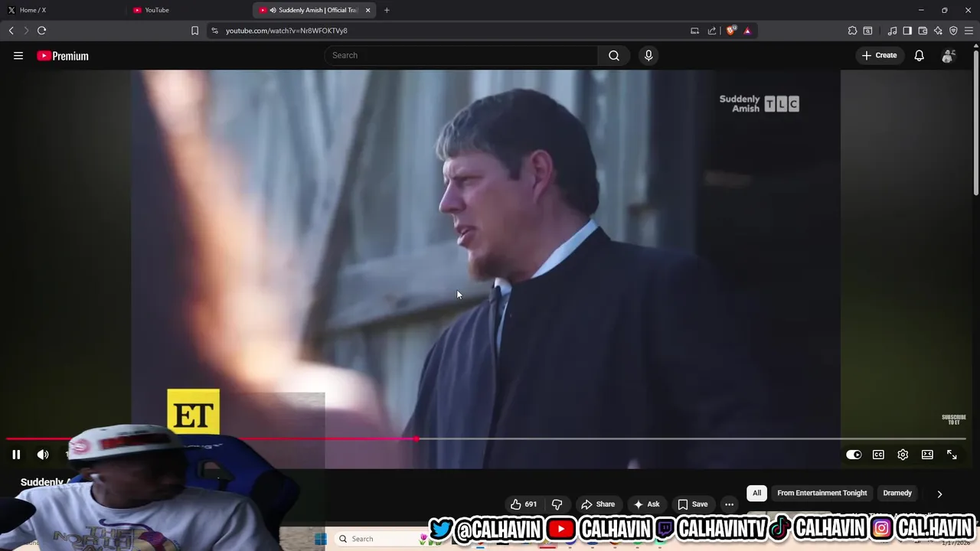Bookmark this page icon in address bar

pos(194,31)
